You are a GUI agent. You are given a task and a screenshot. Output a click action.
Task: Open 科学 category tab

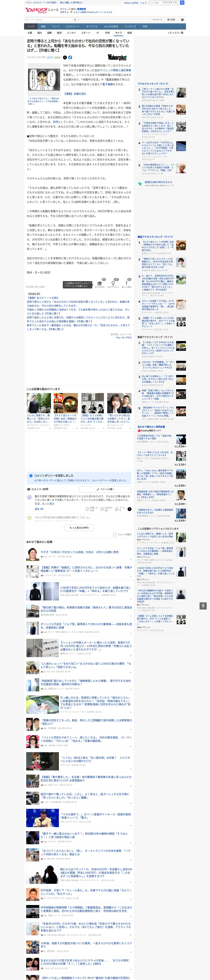coord(107,33)
